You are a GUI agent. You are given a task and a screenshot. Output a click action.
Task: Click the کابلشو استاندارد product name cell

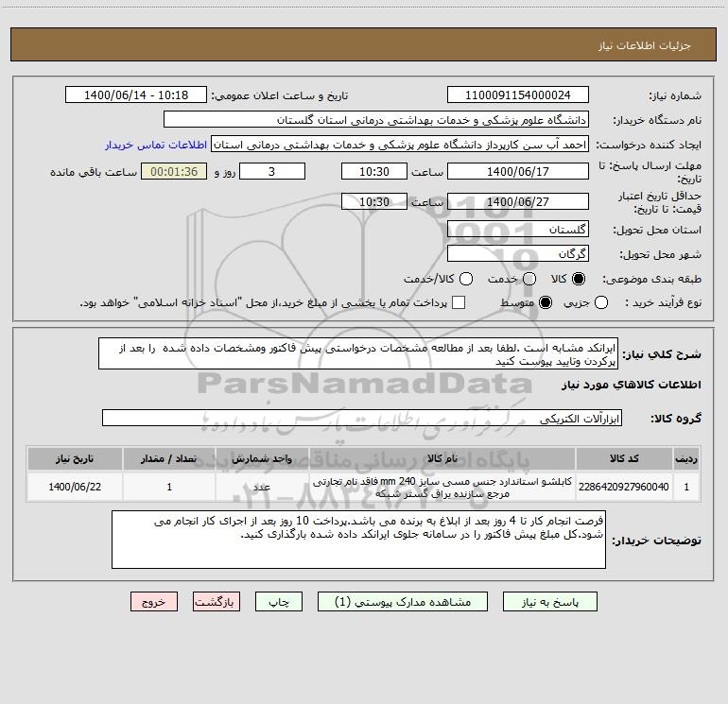click(442, 487)
